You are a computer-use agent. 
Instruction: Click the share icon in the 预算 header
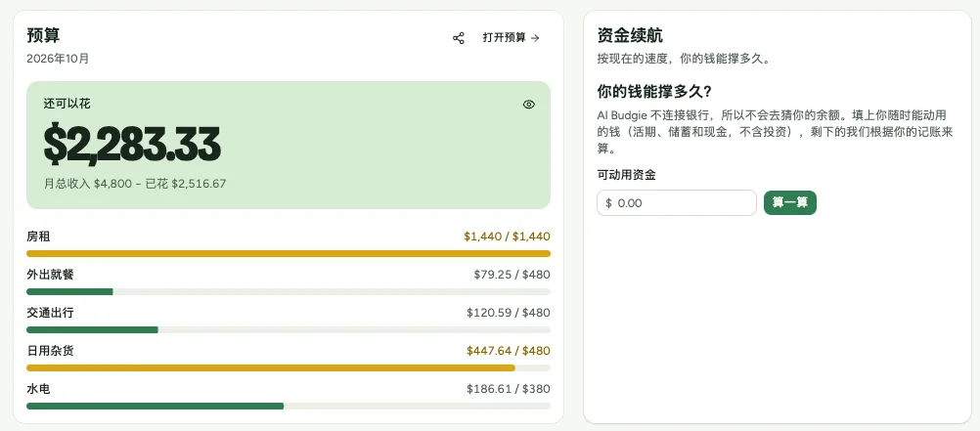click(x=458, y=38)
